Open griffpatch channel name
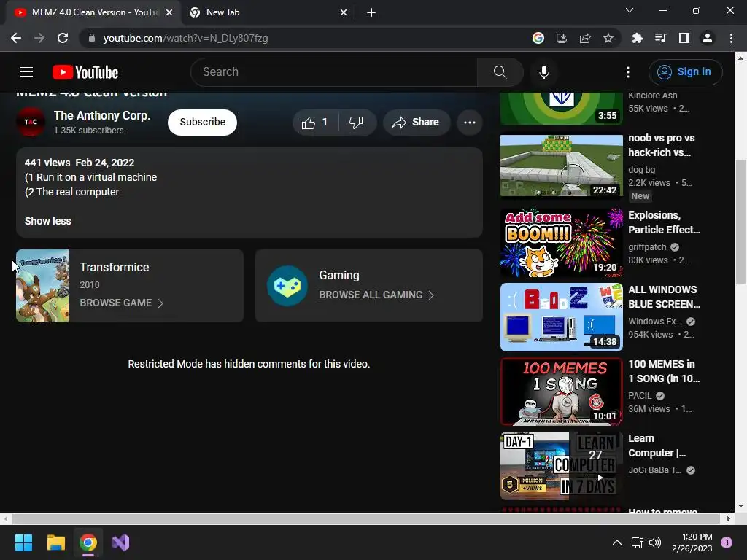 (647, 246)
